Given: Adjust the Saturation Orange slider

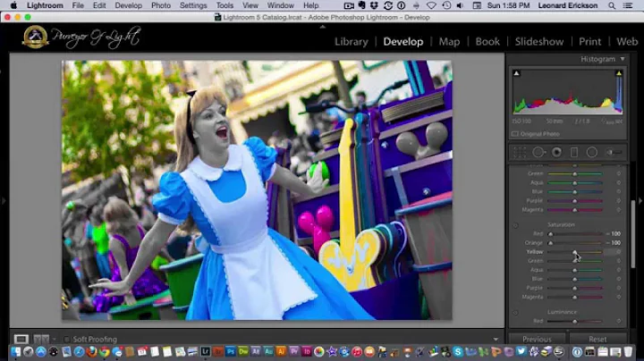Looking at the screenshot, I should pyautogui.click(x=550, y=243).
